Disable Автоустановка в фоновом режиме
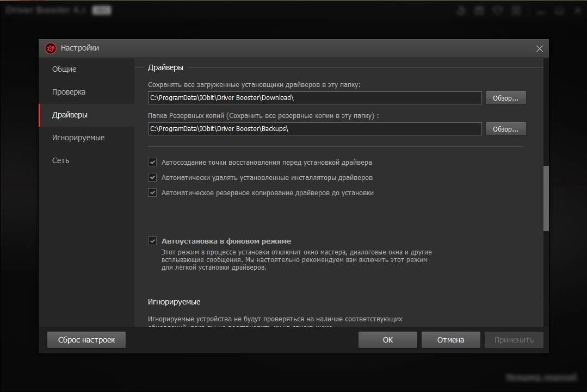This screenshot has height=392, width=587. click(152, 241)
